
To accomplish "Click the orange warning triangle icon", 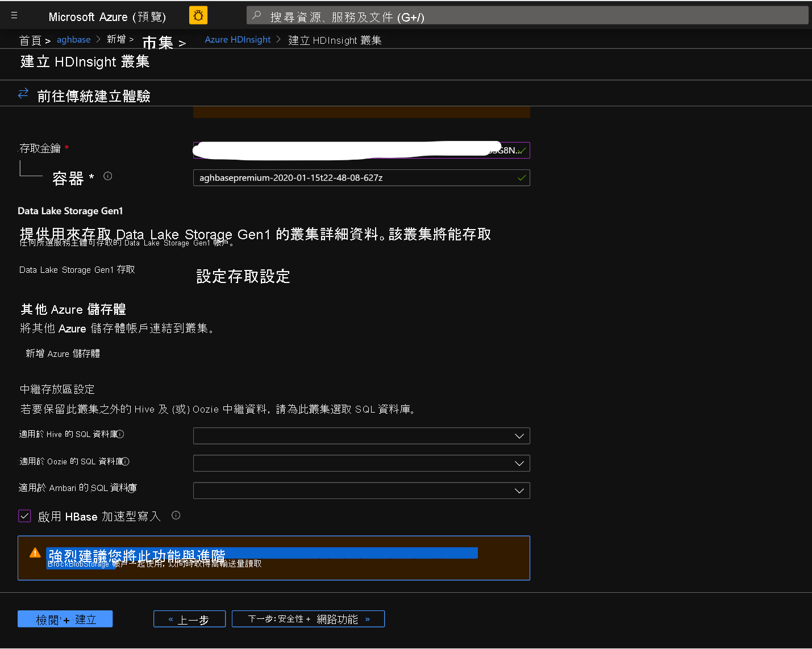I will [35, 553].
